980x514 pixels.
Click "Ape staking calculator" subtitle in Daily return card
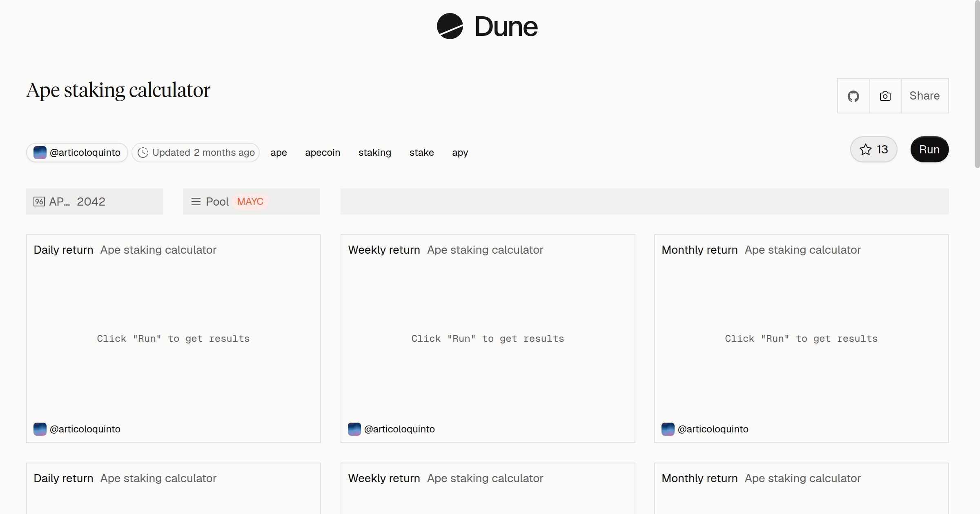point(158,250)
